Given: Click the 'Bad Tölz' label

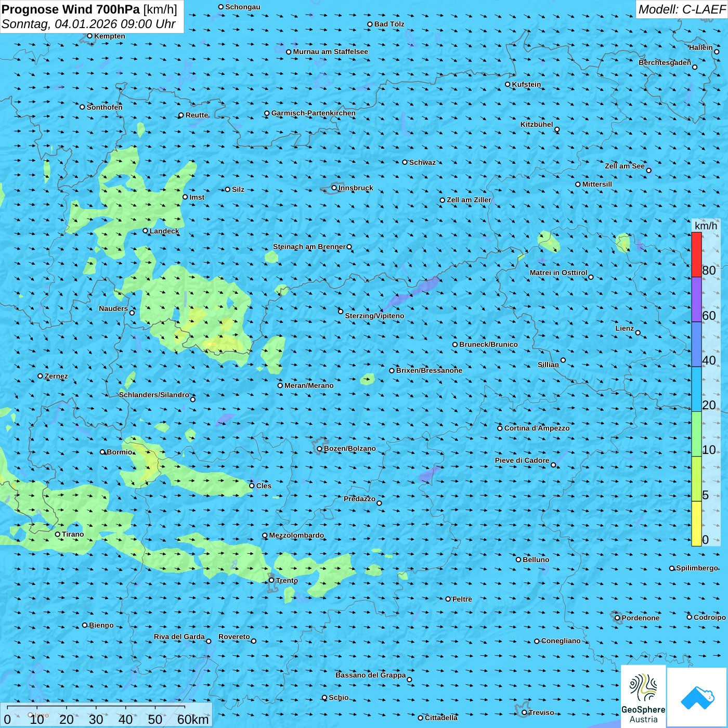Looking at the screenshot, I should coord(389,24).
